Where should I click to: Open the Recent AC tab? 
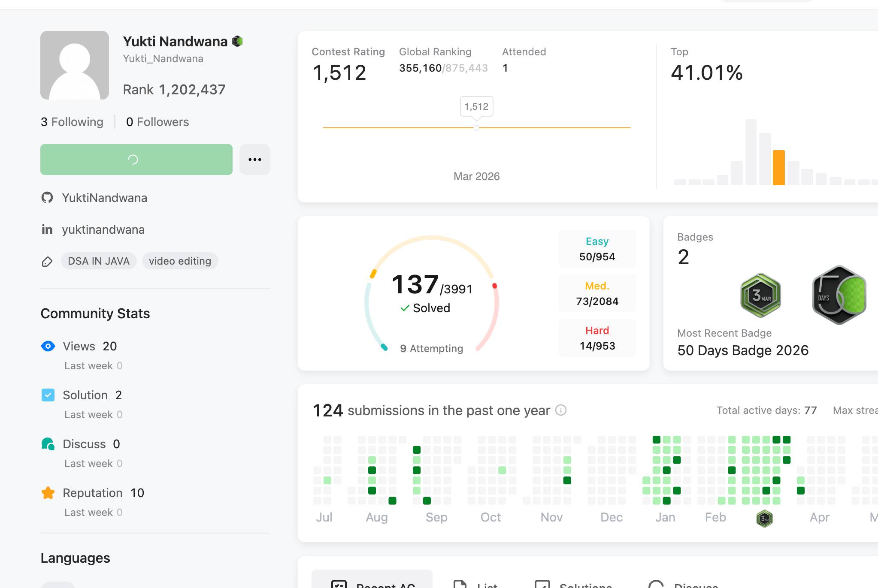372,581
